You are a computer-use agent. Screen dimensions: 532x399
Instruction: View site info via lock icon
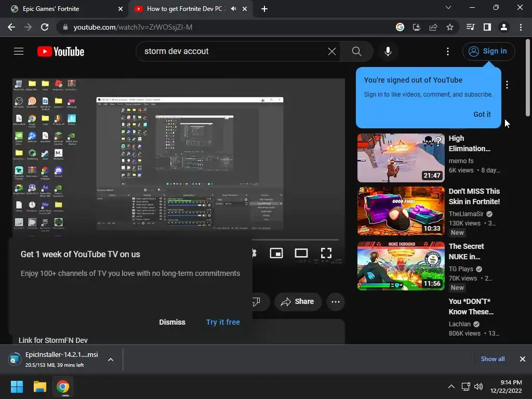coord(65,27)
